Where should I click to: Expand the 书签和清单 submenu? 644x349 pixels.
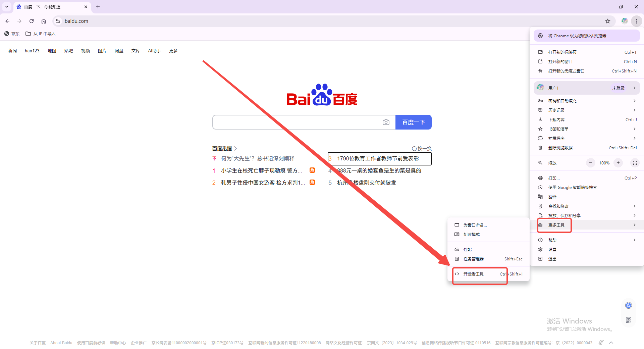tap(587, 129)
